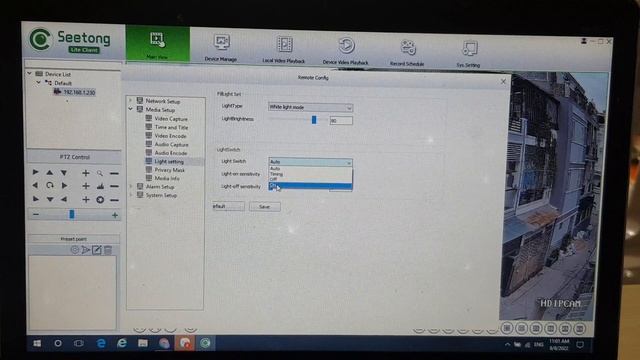Click plus beside the focus mountain icon
The image size is (640, 360).
pos(86,186)
